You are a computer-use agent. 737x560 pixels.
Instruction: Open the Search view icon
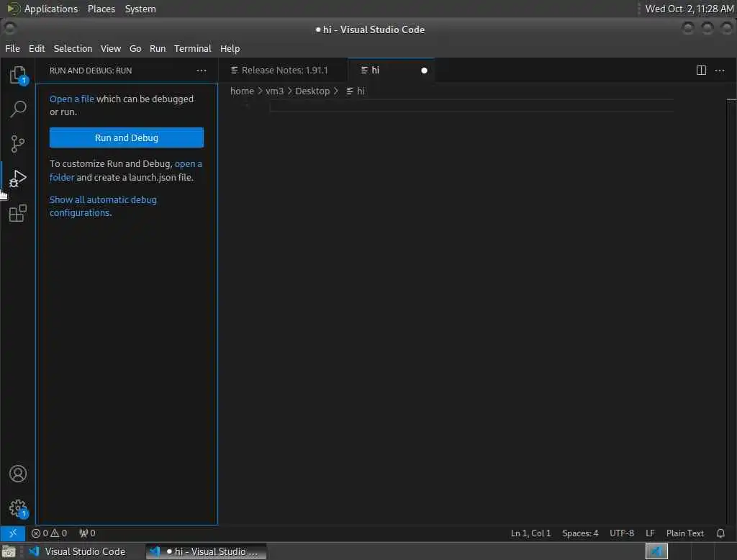click(18, 109)
